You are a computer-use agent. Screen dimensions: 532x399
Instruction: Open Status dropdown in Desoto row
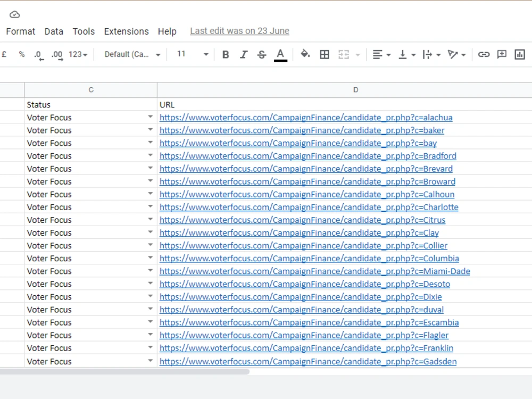(x=151, y=284)
